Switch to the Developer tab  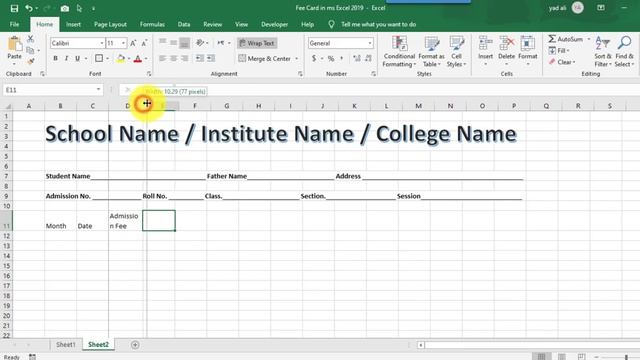pyautogui.click(x=274, y=24)
